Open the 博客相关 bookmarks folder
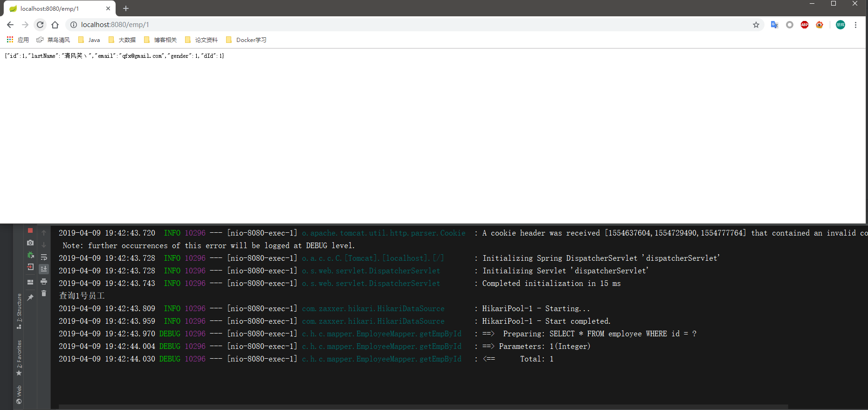The image size is (868, 410). point(160,40)
